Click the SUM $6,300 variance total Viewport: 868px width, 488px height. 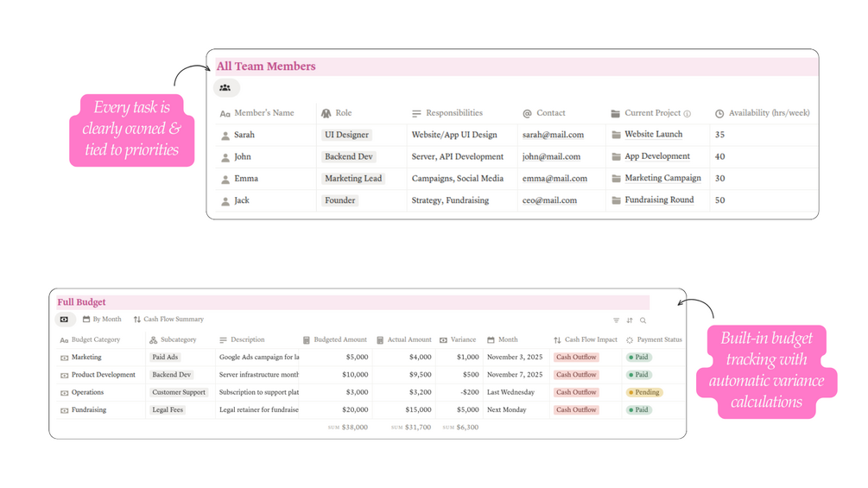point(460,428)
